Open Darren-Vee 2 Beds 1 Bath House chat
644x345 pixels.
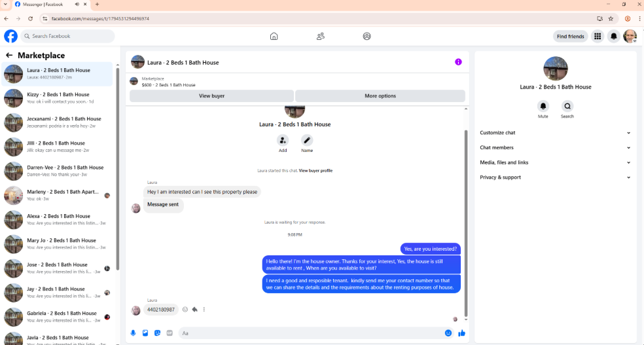tap(57, 171)
